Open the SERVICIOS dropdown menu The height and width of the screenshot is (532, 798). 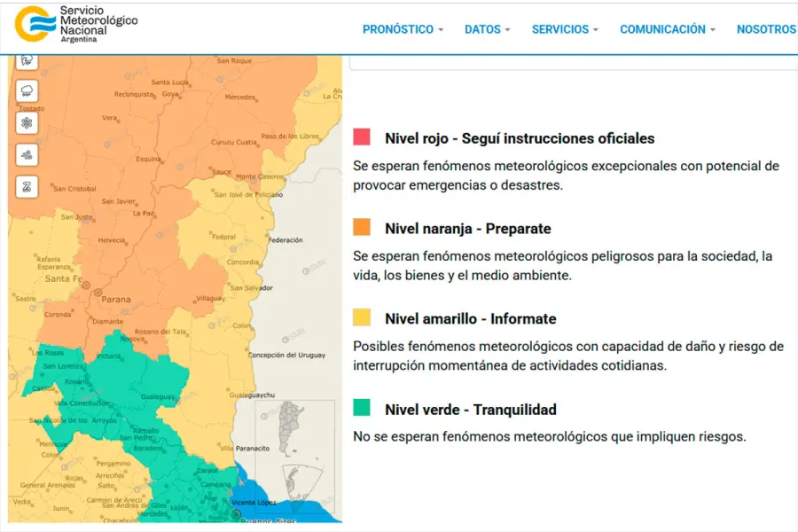(565, 29)
